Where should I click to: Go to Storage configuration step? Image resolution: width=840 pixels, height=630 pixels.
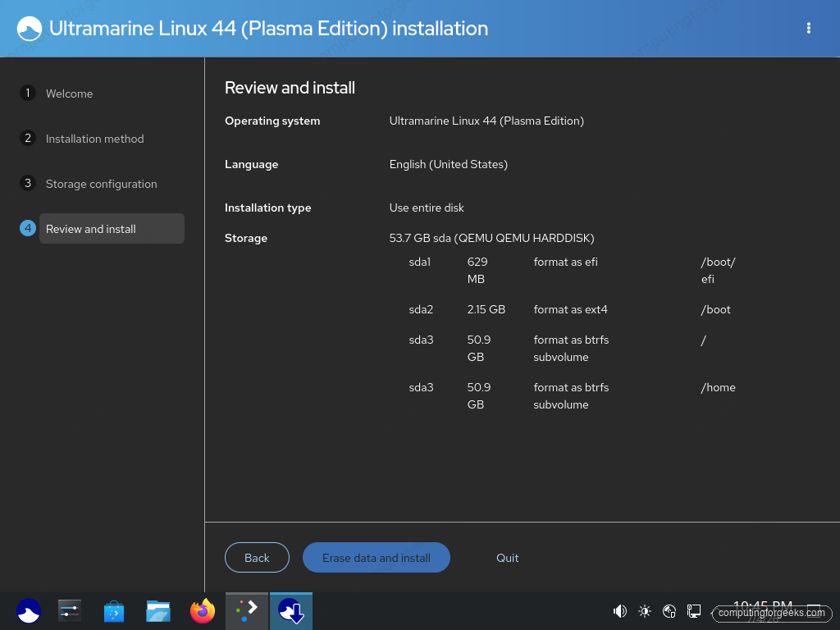tap(101, 184)
